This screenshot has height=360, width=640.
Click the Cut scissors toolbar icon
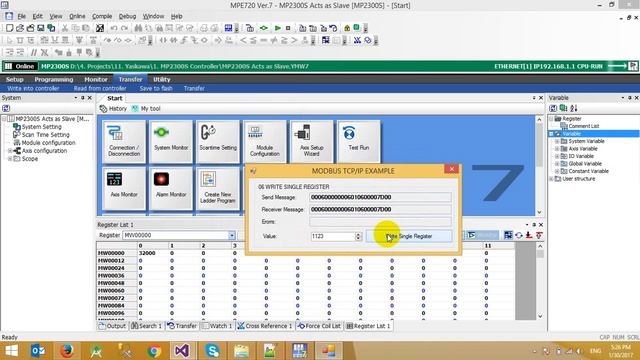[64, 28]
